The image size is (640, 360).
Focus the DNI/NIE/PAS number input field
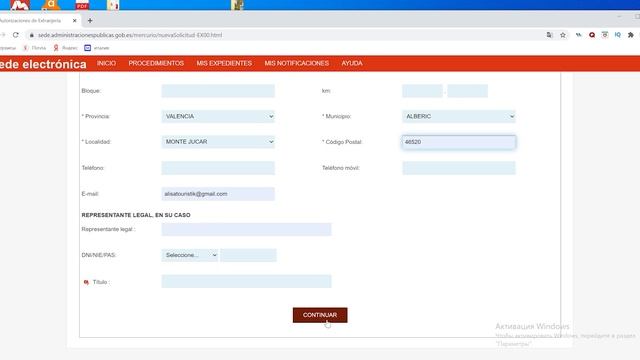click(249, 255)
